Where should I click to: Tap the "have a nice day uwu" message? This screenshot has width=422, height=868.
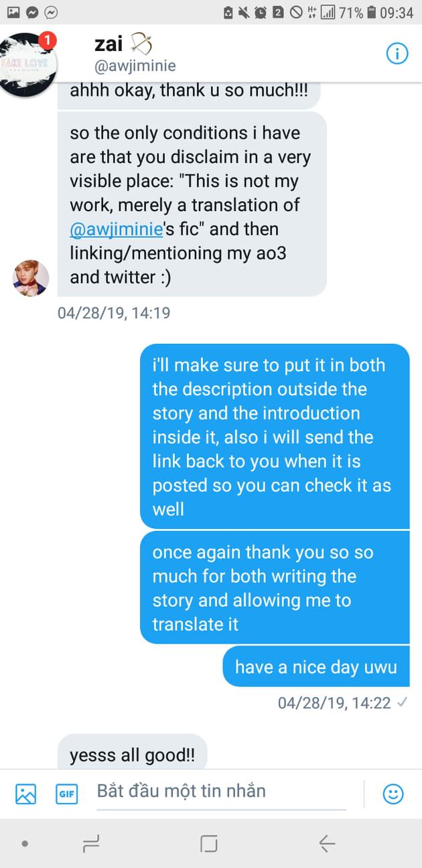315,667
